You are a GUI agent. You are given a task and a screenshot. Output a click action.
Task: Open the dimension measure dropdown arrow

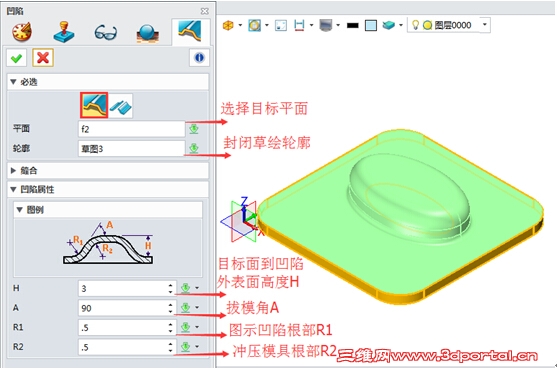(312, 25)
